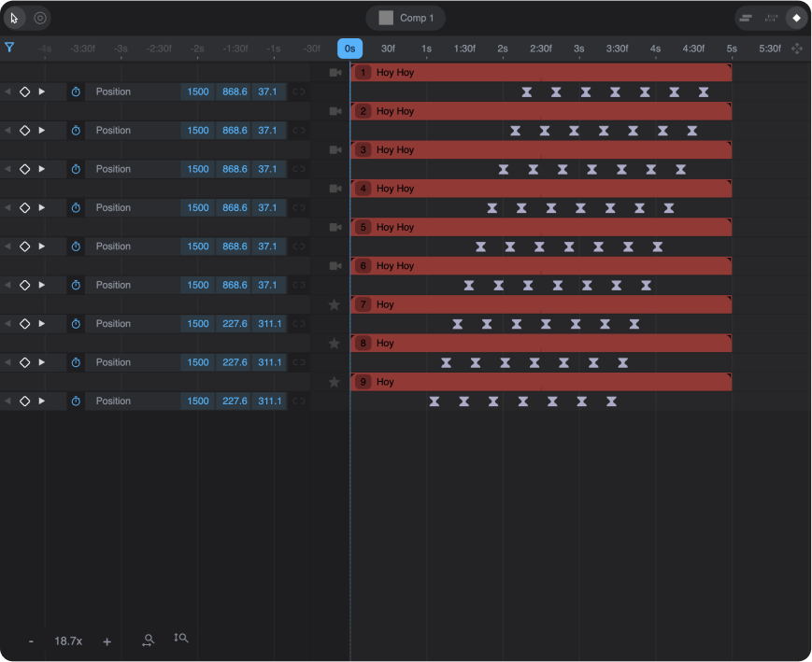This screenshot has height=662, width=812.
Task: Click the horizontal zoom-fit magnifier icon
Action: (x=148, y=641)
